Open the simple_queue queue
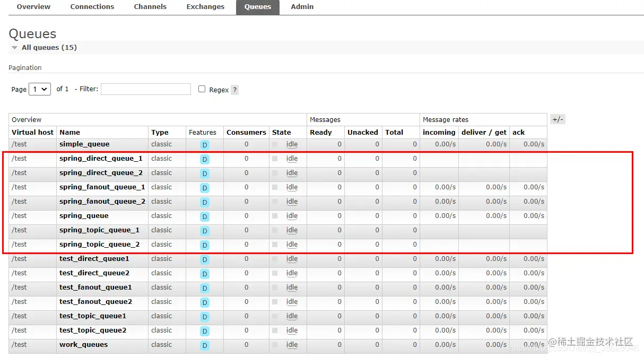The height and width of the screenshot is (358, 644). click(84, 144)
